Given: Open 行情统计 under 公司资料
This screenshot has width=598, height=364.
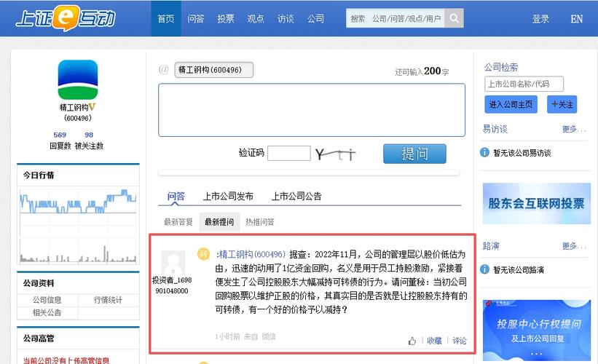Looking at the screenshot, I should (x=108, y=300).
